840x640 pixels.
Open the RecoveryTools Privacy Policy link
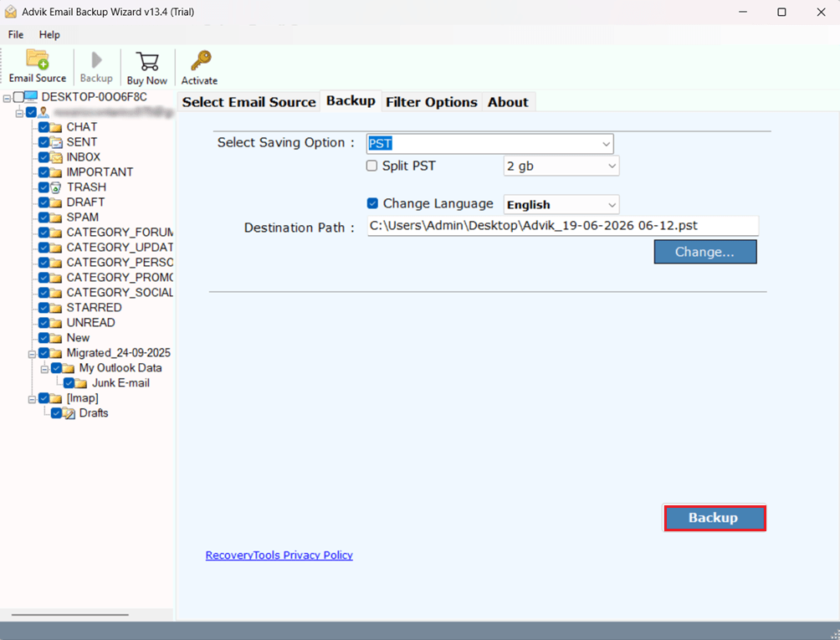tap(279, 555)
